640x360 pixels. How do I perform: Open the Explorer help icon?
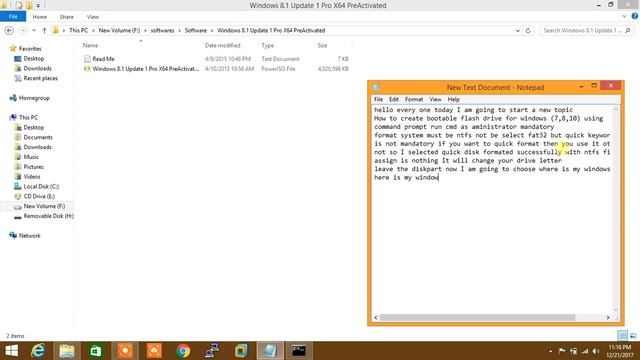pyautogui.click(x=635, y=16)
